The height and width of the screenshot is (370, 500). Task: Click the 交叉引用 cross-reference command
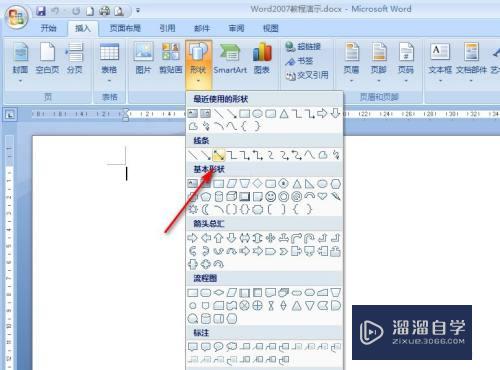(307, 76)
